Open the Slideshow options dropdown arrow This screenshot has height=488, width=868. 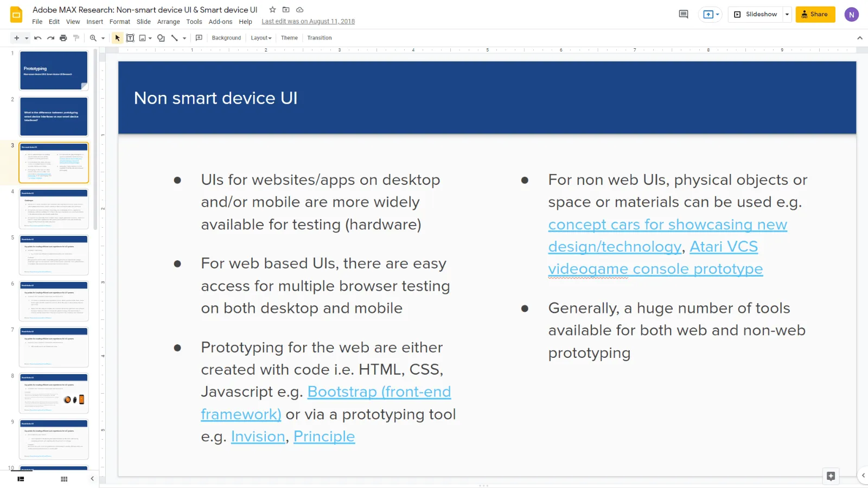click(787, 14)
